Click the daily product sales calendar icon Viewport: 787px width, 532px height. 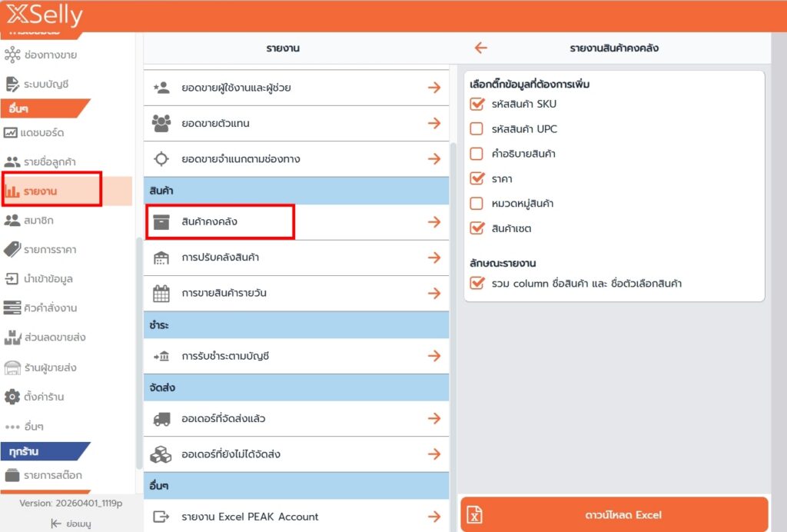coord(161,293)
